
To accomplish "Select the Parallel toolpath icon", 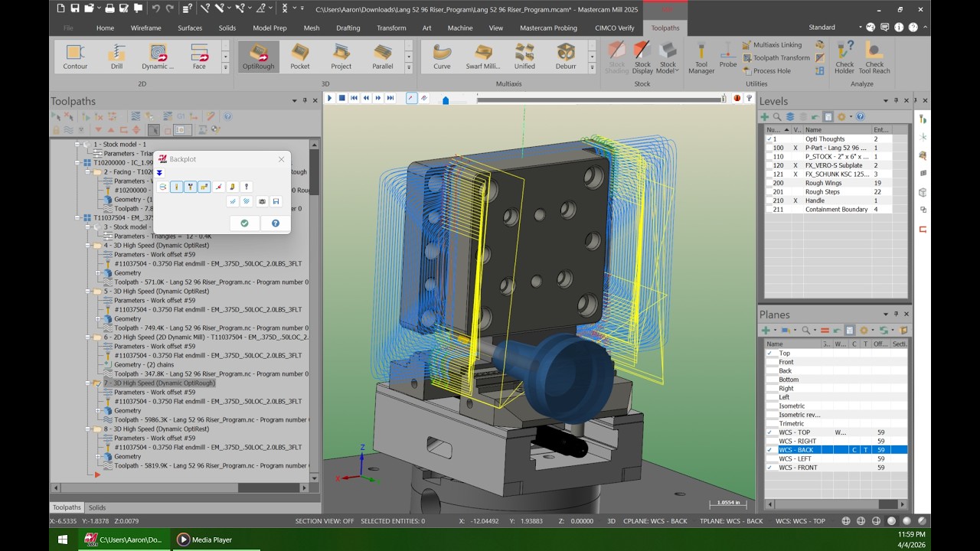I will [383, 57].
